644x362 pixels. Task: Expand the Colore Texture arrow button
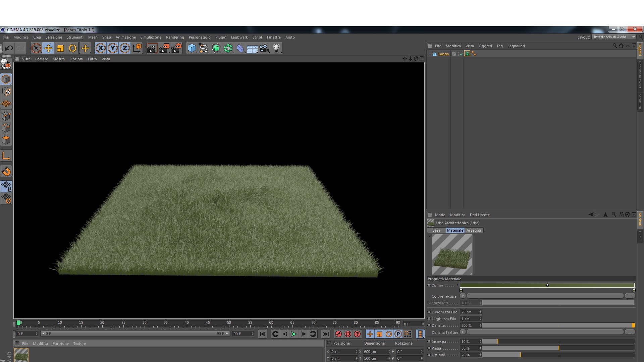tap(463, 296)
